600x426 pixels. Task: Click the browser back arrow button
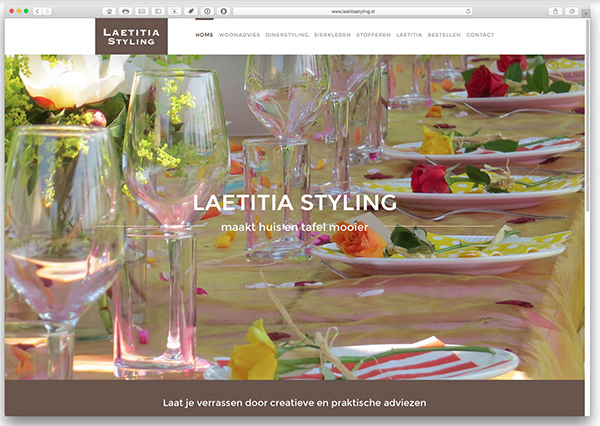(x=38, y=11)
